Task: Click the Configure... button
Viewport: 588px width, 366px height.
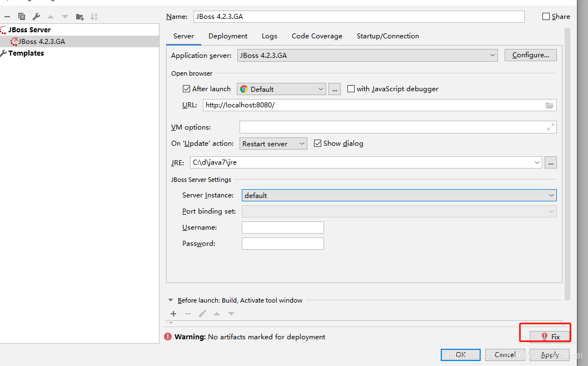Action: [x=530, y=55]
